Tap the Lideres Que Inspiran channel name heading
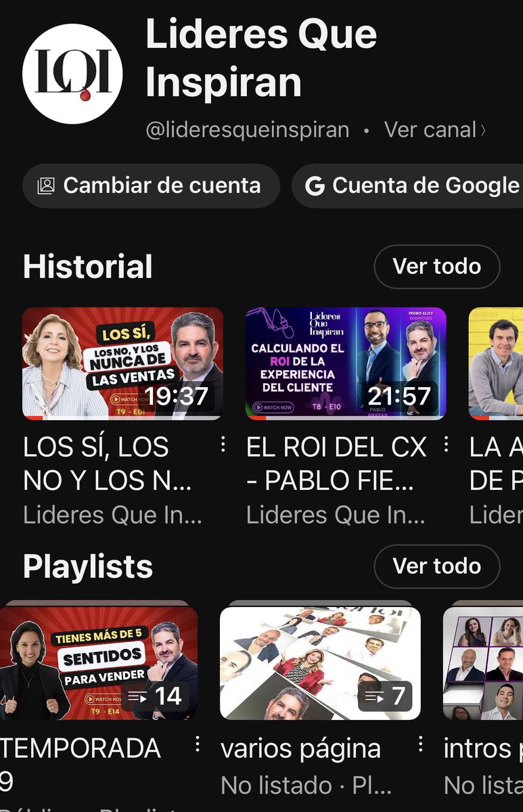 (x=261, y=57)
